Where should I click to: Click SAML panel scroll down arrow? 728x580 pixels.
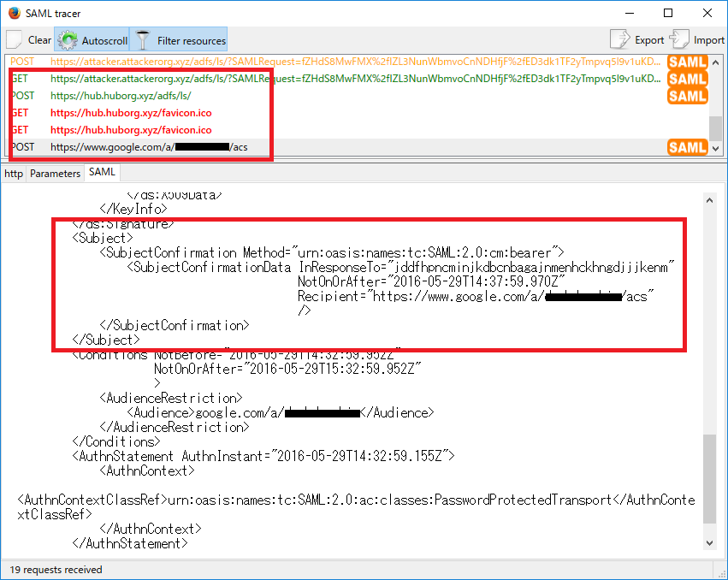point(709,543)
